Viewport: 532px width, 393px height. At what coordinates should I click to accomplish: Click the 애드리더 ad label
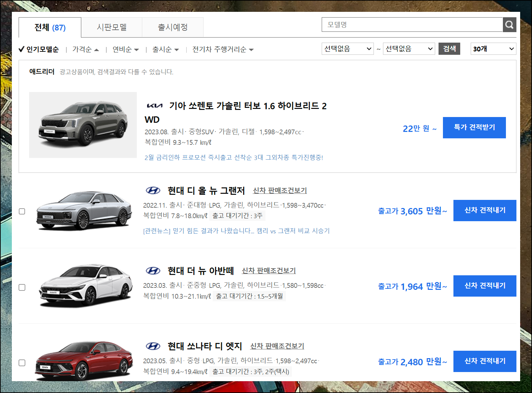42,72
